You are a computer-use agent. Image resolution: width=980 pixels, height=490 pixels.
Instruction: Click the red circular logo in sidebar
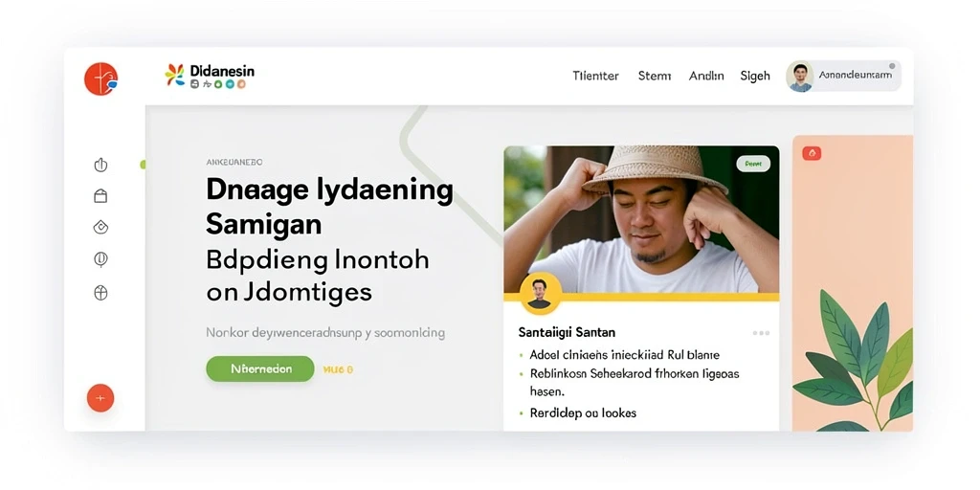100,78
